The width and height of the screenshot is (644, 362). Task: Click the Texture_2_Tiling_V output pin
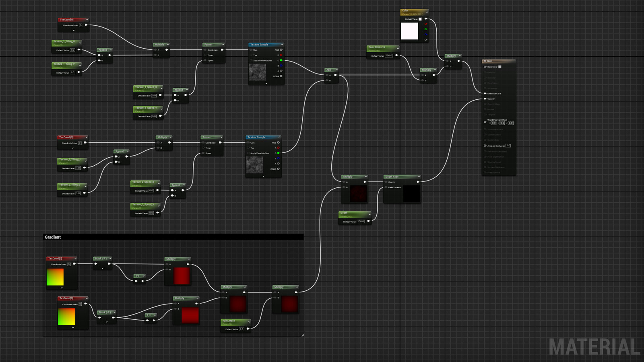point(85,193)
